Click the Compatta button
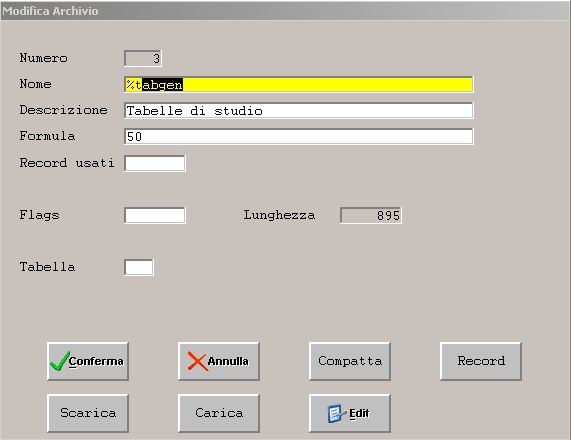Screen dimensions: 571x440 350,361
